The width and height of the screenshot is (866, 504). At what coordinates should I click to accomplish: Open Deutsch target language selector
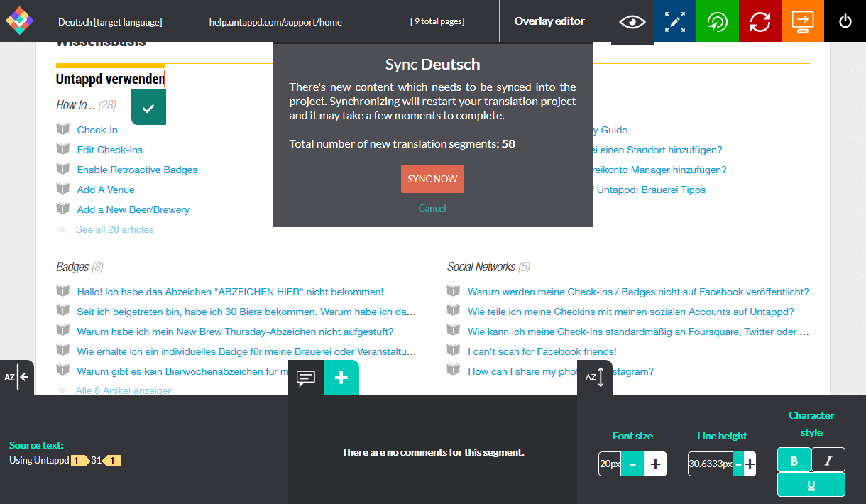tap(110, 22)
